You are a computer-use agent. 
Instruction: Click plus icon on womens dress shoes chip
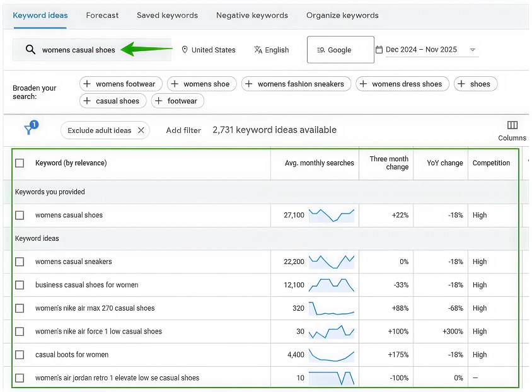point(363,84)
